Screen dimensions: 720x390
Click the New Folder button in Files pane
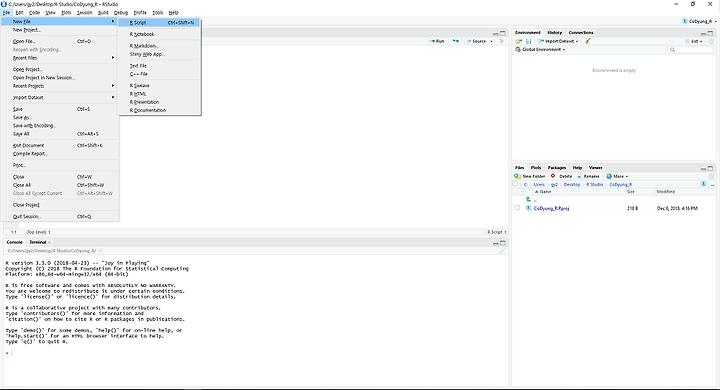[530, 176]
